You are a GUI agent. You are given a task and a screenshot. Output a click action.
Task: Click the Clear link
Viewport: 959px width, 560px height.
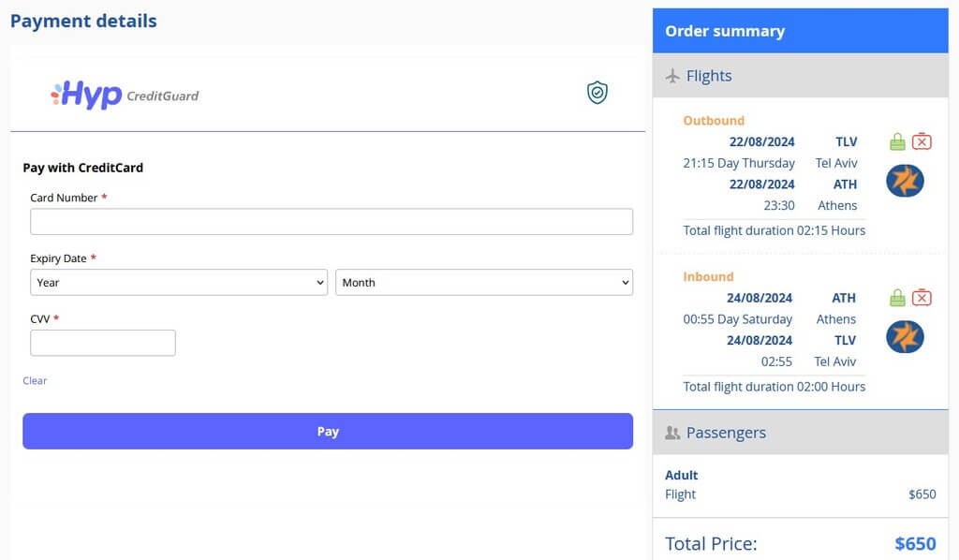(x=35, y=380)
